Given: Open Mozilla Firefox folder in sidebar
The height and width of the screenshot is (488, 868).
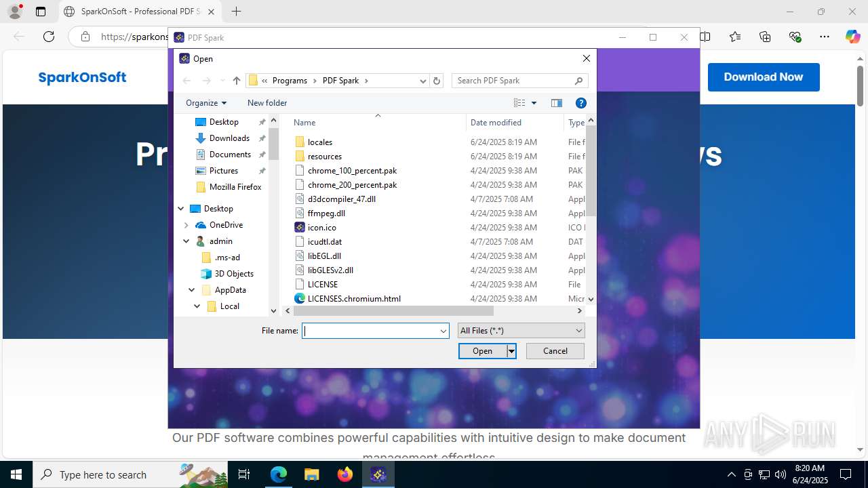Looking at the screenshot, I should pos(235,187).
